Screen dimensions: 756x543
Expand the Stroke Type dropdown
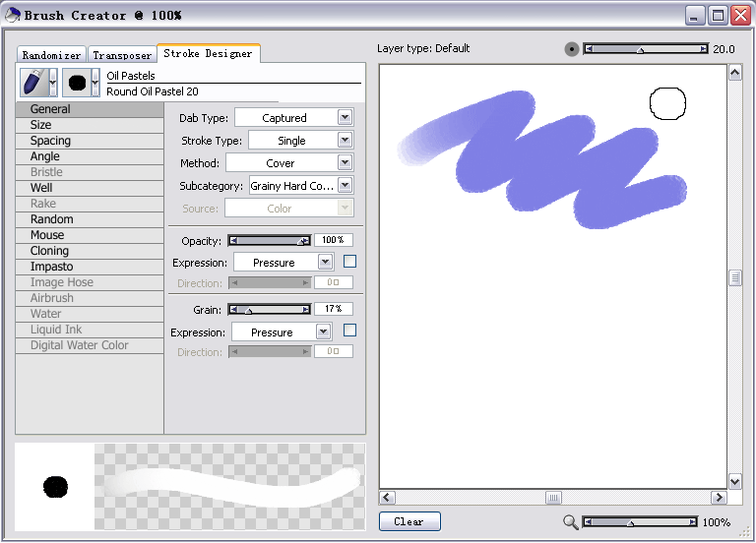pos(344,141)
